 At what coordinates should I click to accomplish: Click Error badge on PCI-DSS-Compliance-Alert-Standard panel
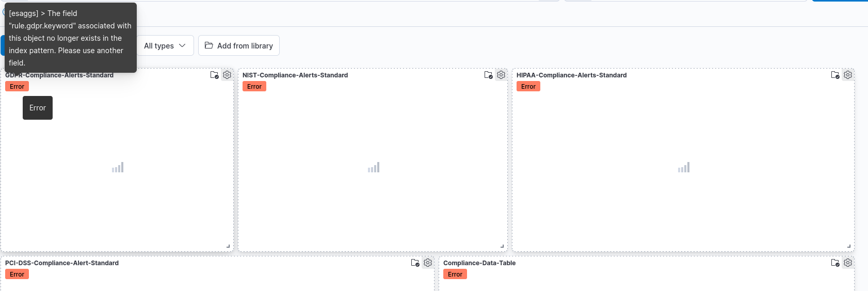[x=17, y=274]
